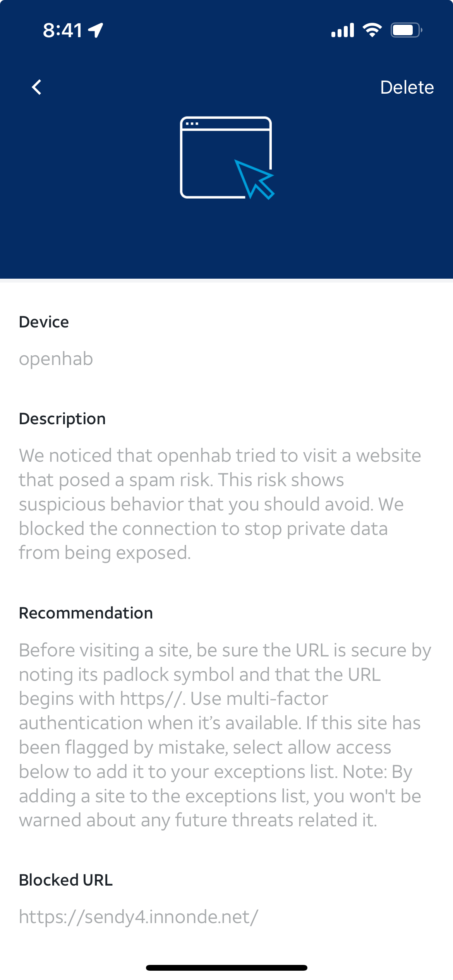Tap the blue mouse pointer graphic

coord(254,180)
